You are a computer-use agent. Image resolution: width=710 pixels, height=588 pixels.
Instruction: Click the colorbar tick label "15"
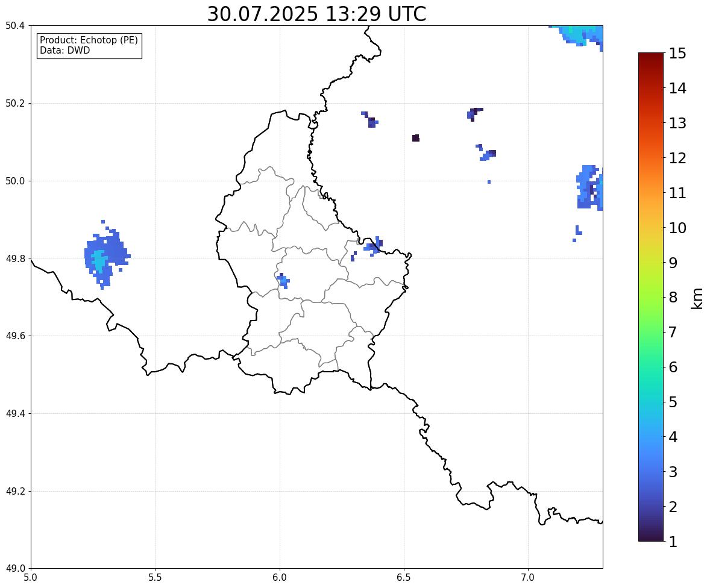[677, 54]
